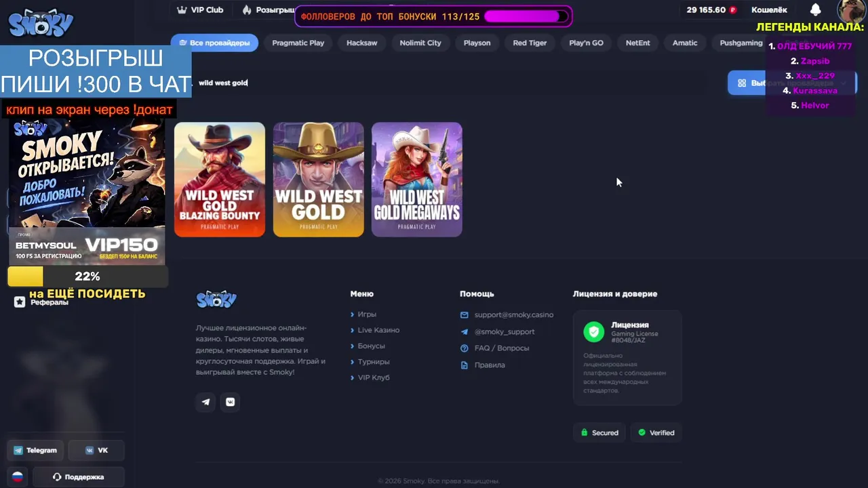
Task: Go to Бонусы footer link
Action: tap(372, 346)
